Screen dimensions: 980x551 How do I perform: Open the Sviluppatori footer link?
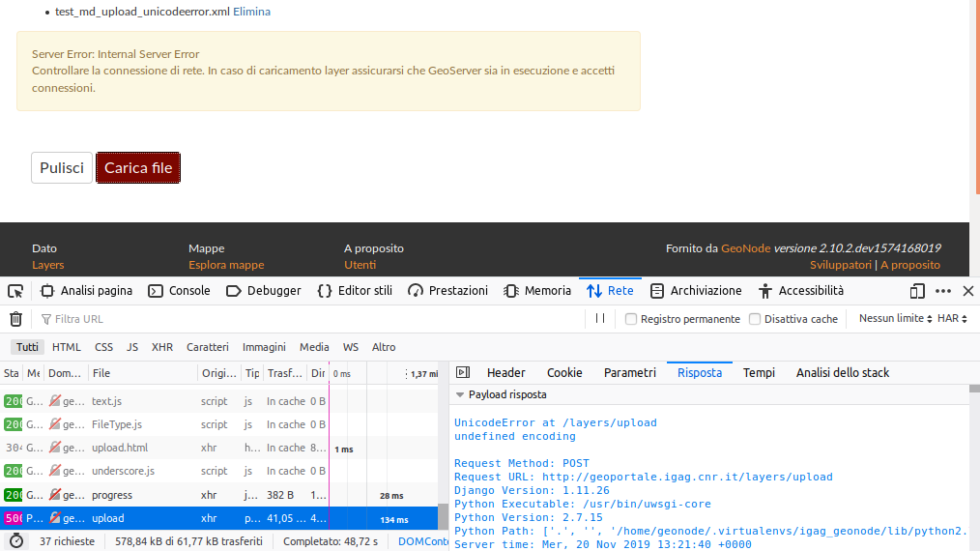click(841, 265)
